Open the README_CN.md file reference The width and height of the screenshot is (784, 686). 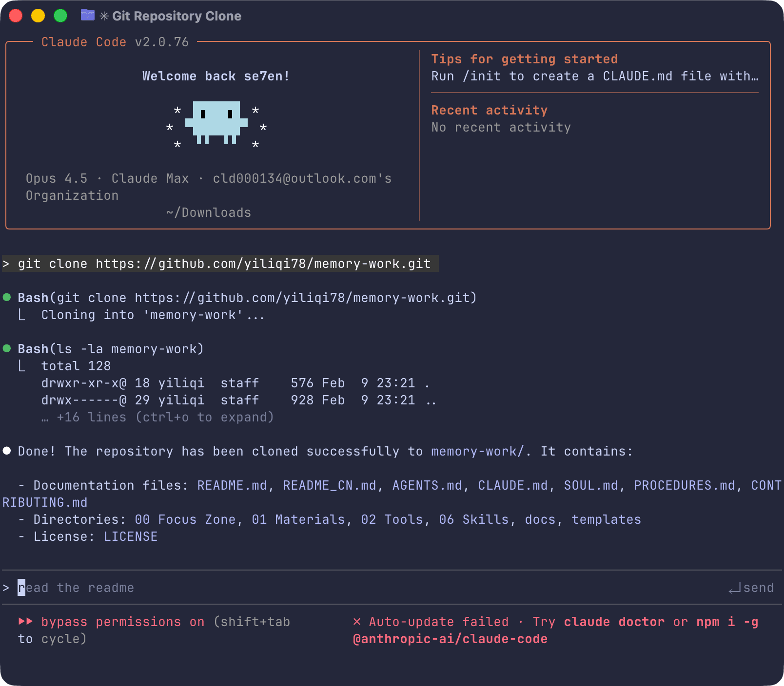(x=330, y=486)
